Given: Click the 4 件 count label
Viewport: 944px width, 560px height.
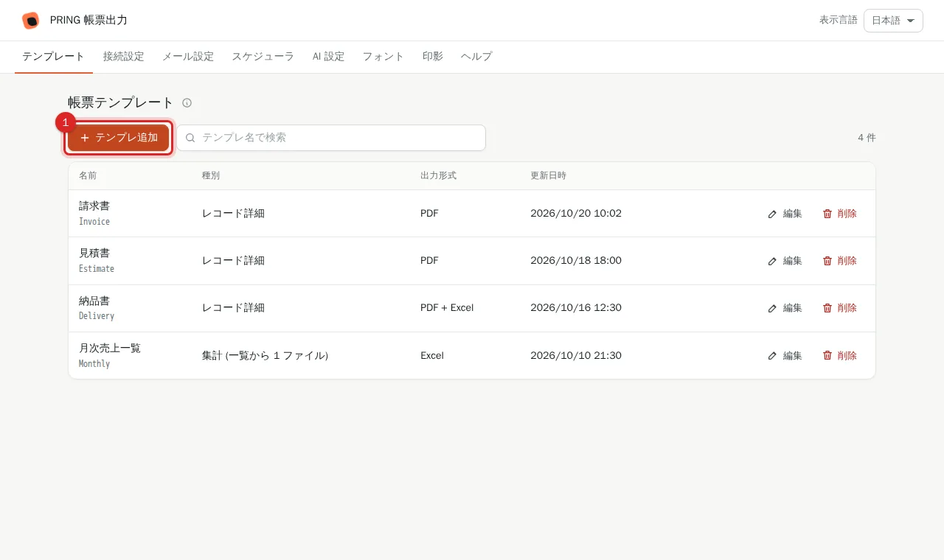Looking at the screenshot, I should click(867, 138).
